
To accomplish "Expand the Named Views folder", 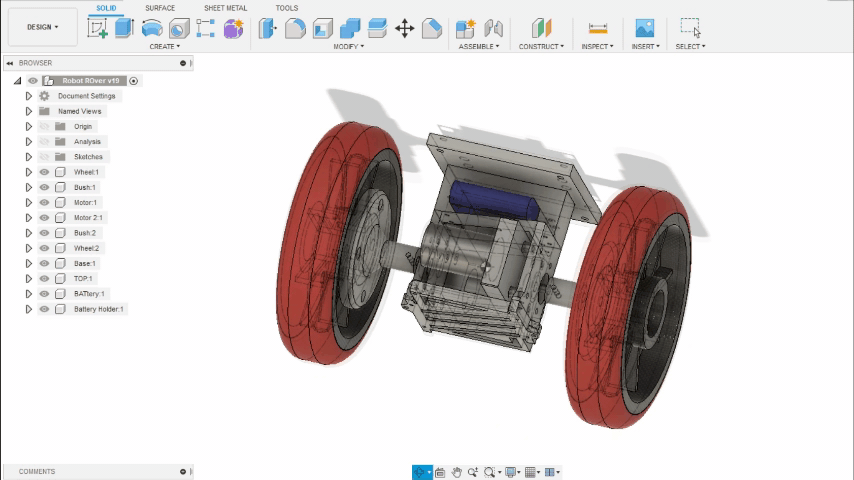I will pos(29,111).
